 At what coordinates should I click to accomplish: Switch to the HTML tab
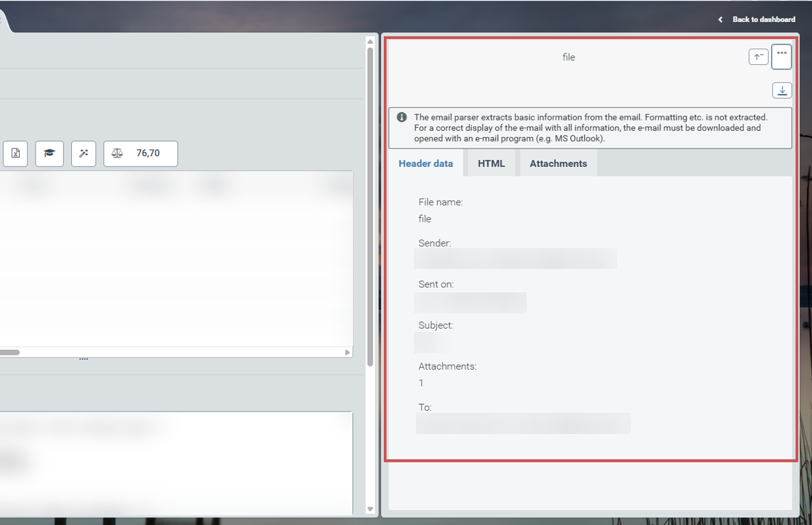point(491,164)
